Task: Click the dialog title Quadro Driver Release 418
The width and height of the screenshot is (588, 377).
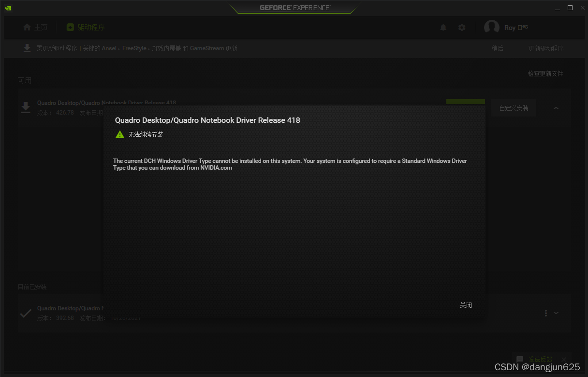Action: tap(207, 120)
